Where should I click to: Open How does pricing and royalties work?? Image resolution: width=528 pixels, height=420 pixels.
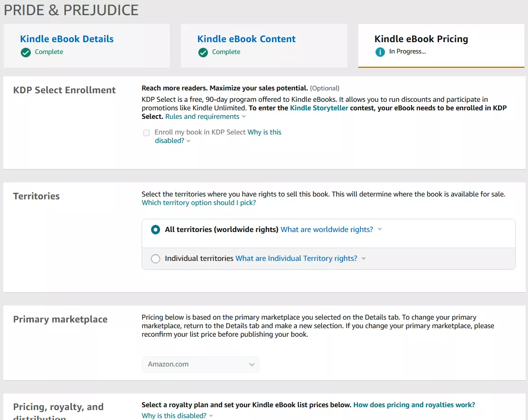[x=414, y=405]
